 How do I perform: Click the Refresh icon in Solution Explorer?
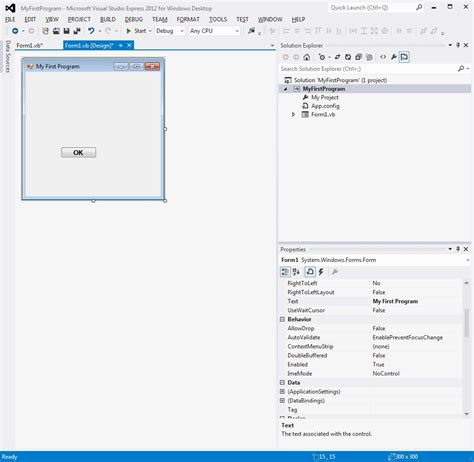[x=348, y=57]
